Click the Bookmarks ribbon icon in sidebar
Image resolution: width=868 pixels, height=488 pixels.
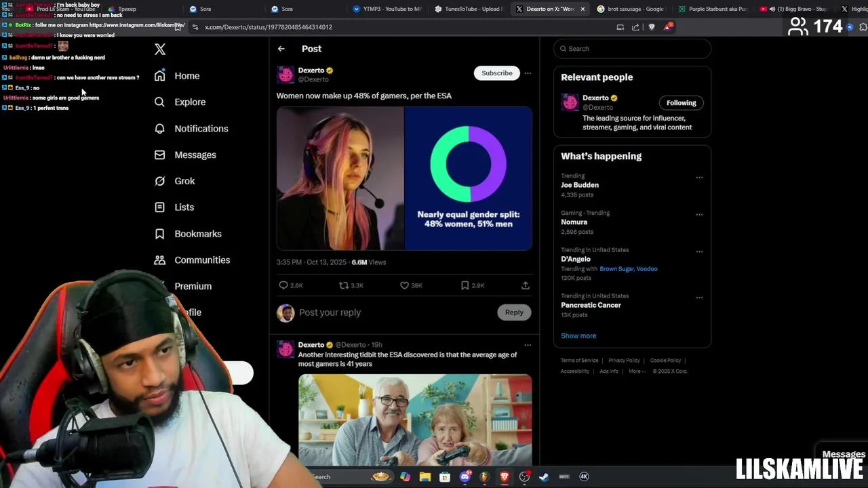coord(159,234)
